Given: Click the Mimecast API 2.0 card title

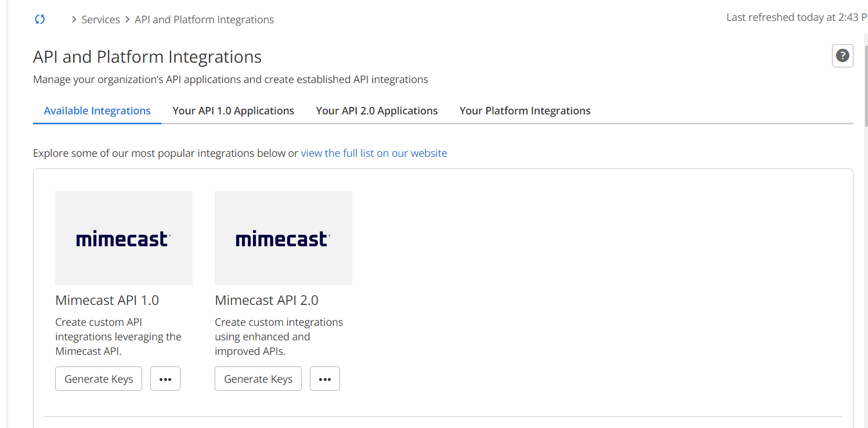Looking at the screenshot, I should coord(266,300).
